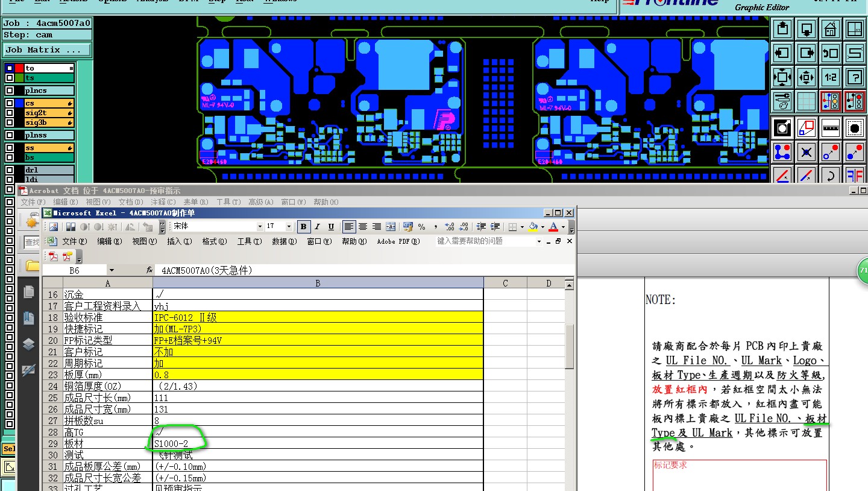Click the previous view icon
Screen dimensions: 868x491
831,52
